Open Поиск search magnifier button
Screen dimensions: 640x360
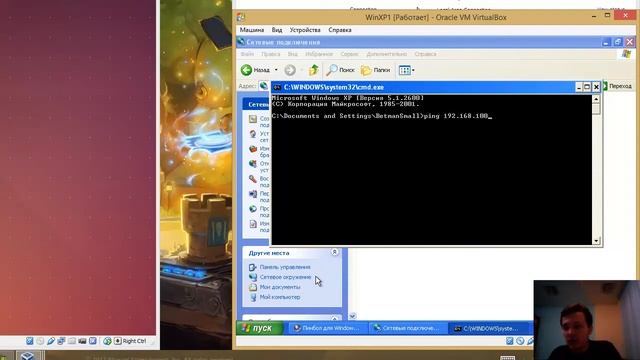click(x=340, y=70)
